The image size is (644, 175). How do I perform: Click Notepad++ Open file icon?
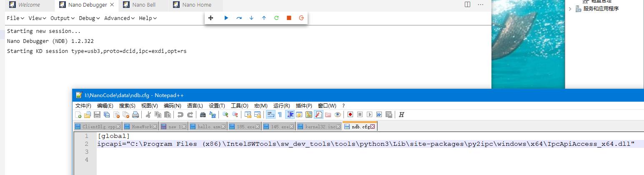[x=88, y=115]
